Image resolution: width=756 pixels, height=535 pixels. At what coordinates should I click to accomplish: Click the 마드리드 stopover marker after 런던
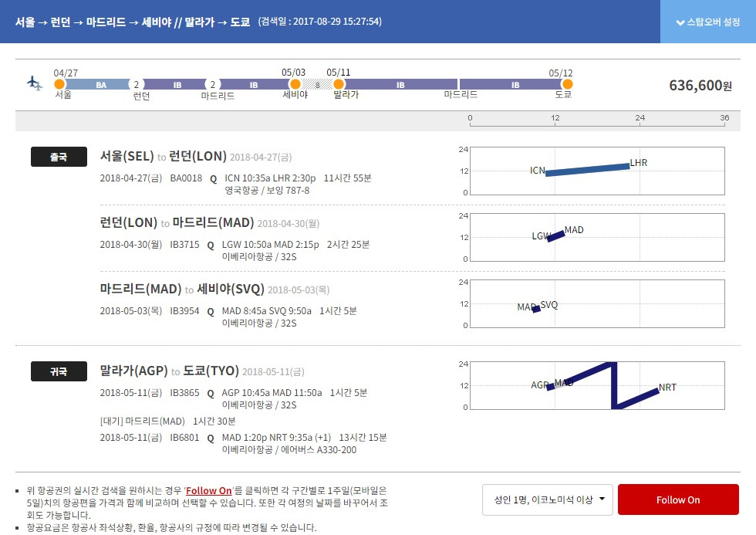tap(212, 84)
